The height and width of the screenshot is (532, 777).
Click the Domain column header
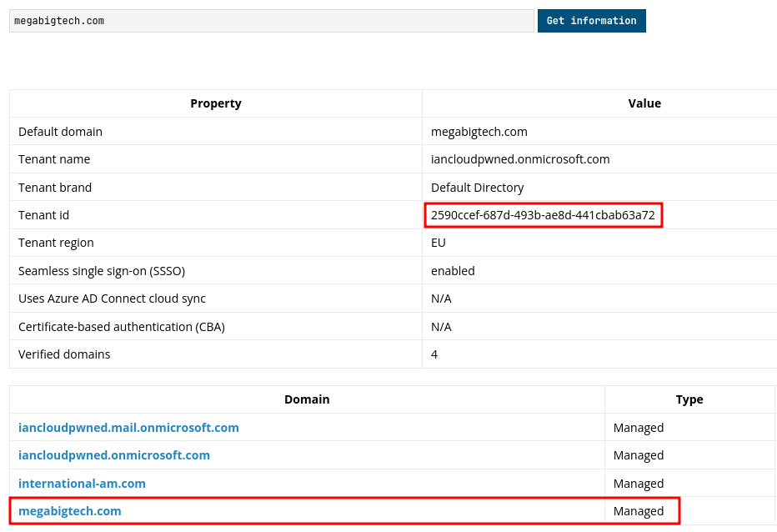click(x=307, y=399)
